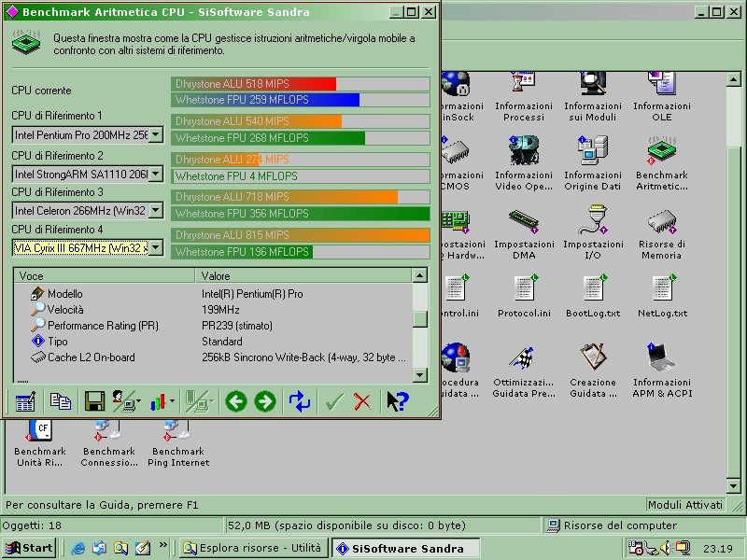Click the save (floppy disk) toolbar icon
Viewport: 747px width, 560px height.
[x=93, y=401]
